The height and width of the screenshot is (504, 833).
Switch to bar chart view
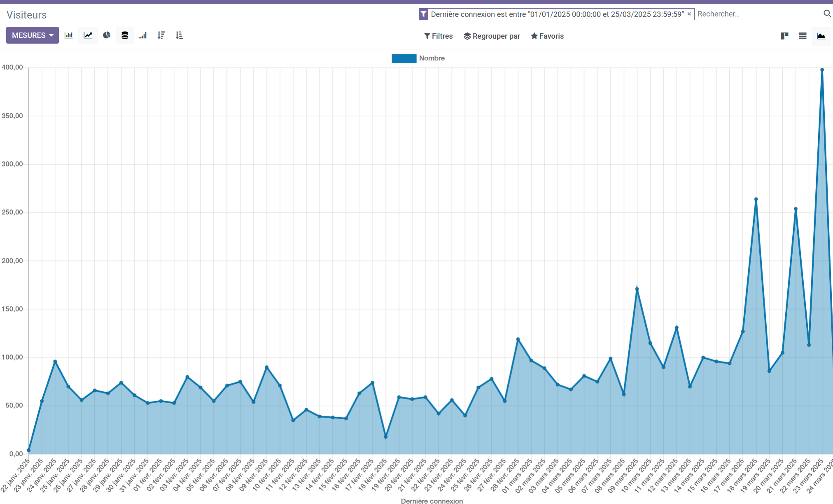tap(69, 35)
